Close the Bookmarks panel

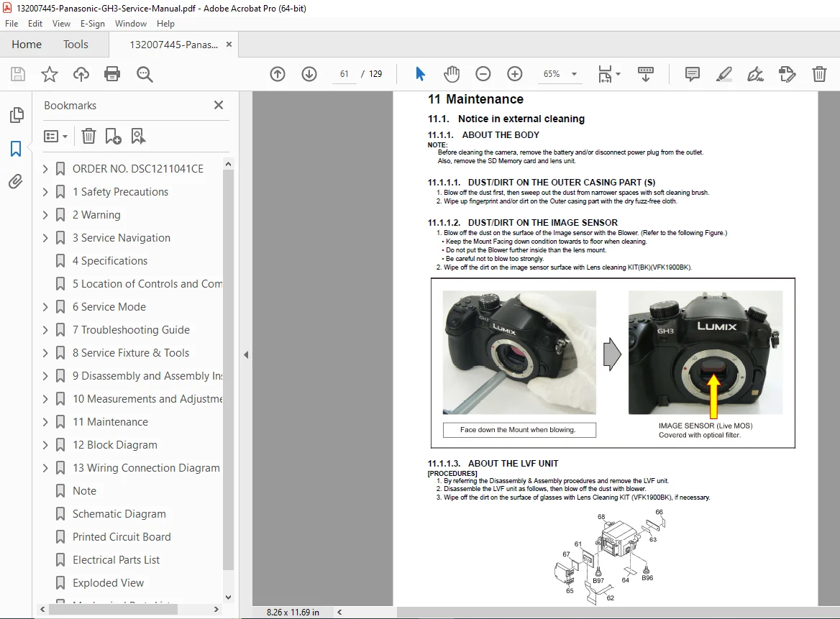tap(219, 105)
